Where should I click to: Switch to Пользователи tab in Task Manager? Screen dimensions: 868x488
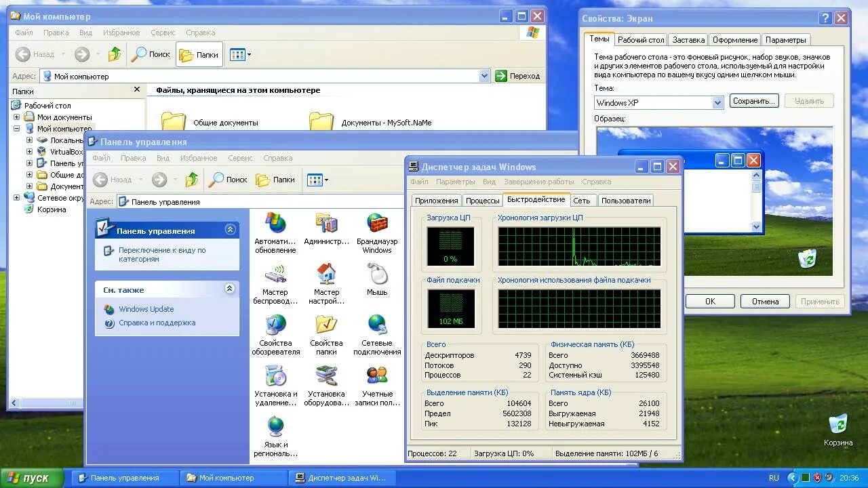point(626,201)
